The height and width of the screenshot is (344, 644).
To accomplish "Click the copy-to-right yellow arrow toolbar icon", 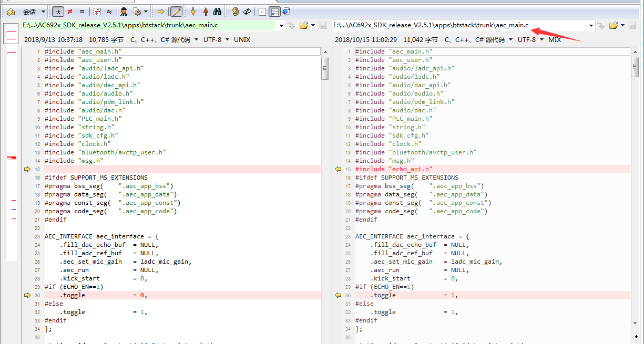I will [161, 11].
